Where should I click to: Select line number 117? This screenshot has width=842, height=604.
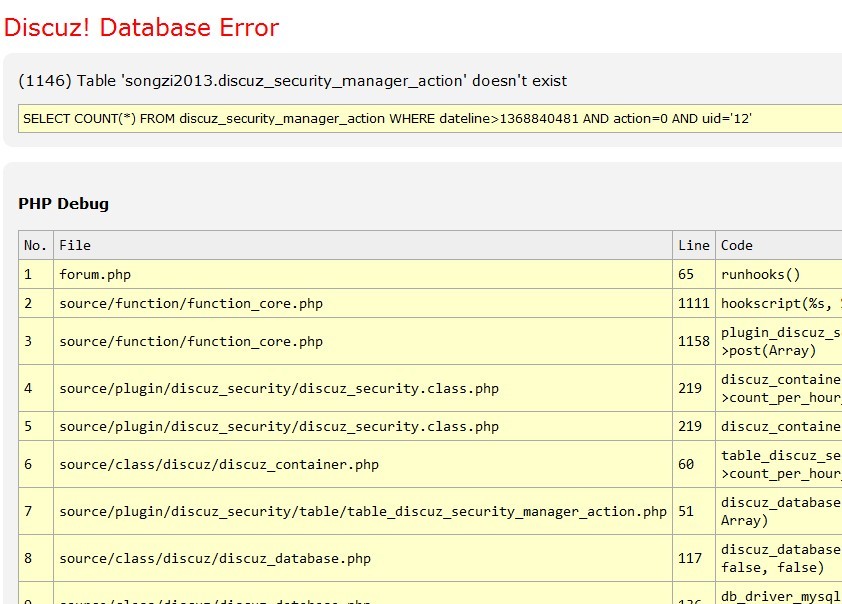point(694,558)
